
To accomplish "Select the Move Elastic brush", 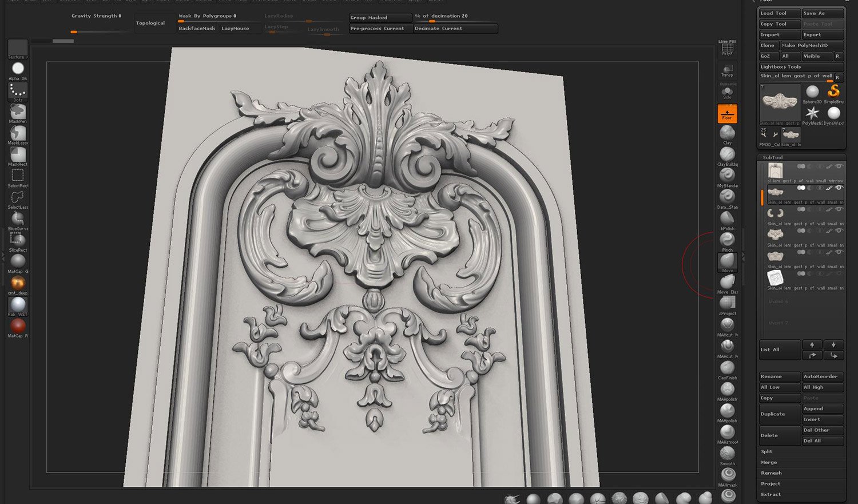I will 727,284.
